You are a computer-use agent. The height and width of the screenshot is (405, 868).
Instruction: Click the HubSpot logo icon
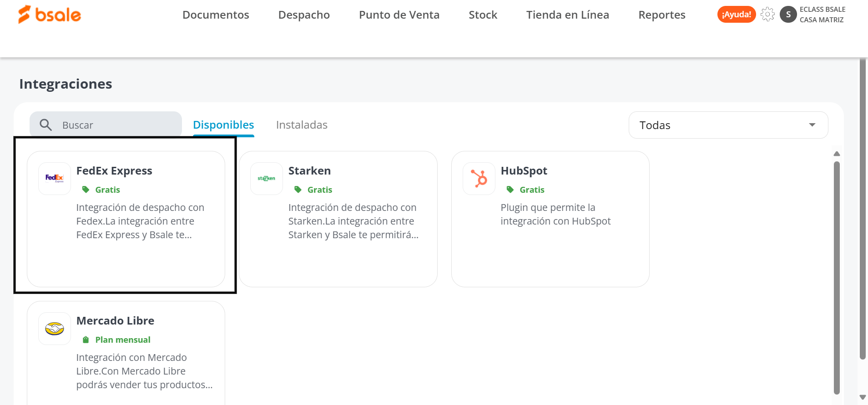479,179
